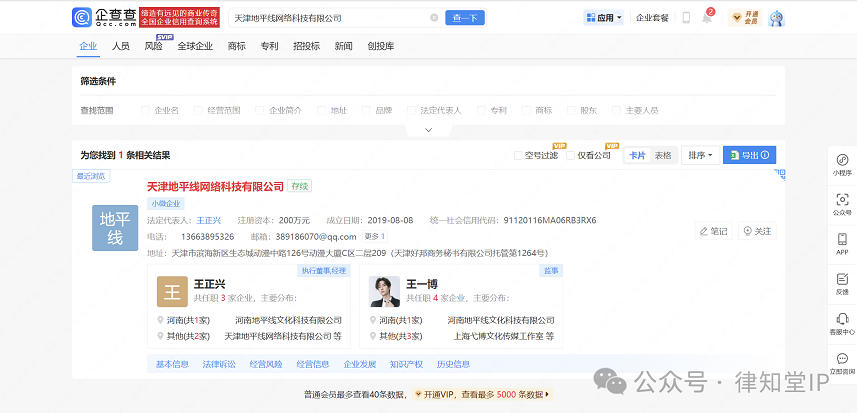Check the 仅看公司 checkbox
857x413 pixels.
[x=572, y=156]
